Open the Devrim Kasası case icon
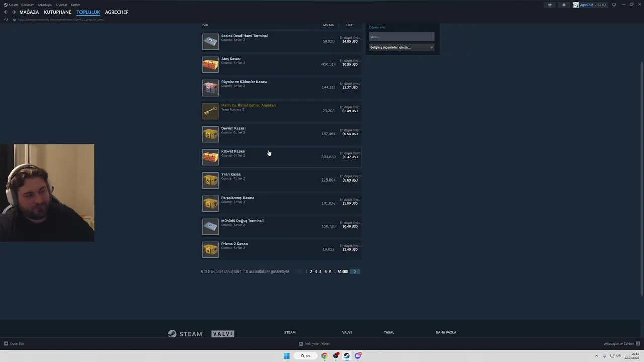 coord(210,134)
